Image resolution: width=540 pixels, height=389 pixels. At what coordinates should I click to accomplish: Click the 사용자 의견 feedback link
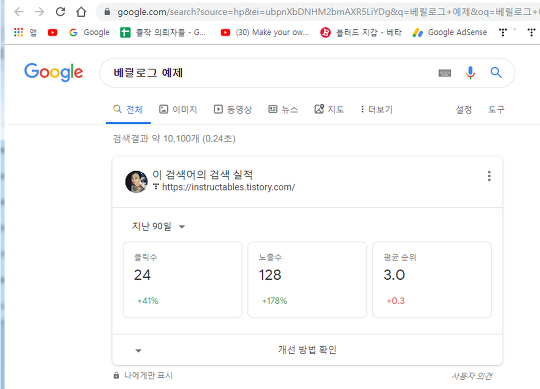[x=471, y=376]
